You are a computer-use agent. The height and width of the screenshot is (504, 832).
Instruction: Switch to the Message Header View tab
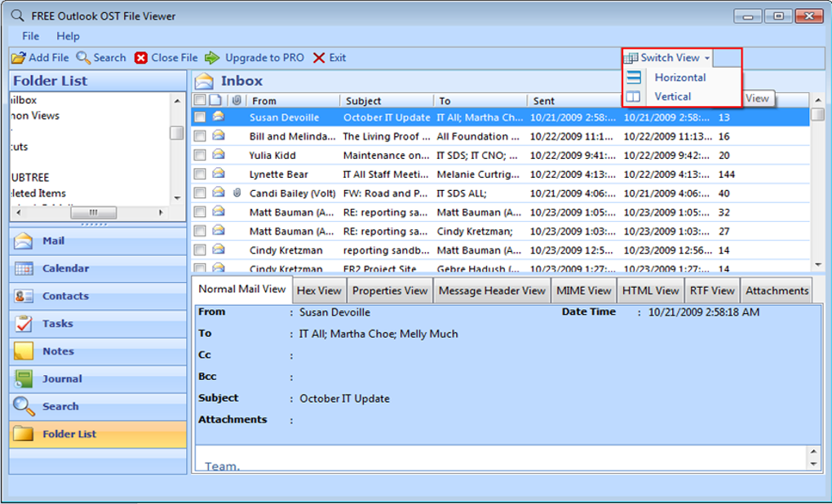[492, 290]
